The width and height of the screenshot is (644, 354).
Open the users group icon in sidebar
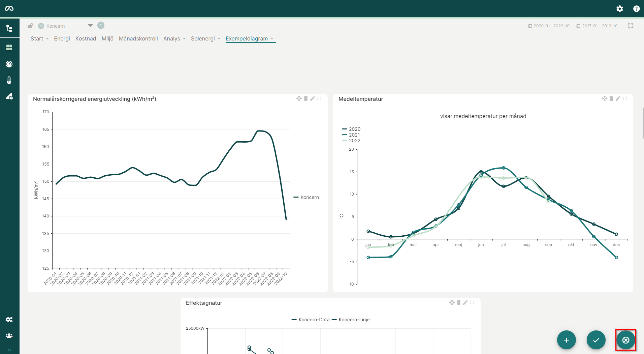[x=9, y=336]
